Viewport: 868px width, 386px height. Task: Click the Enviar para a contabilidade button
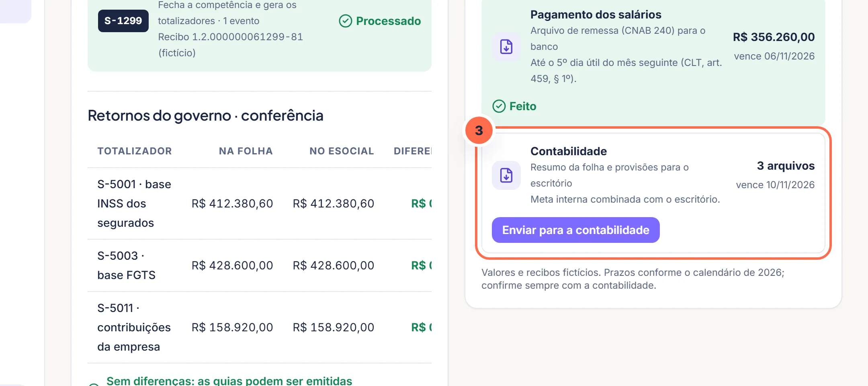coord(575,230)
